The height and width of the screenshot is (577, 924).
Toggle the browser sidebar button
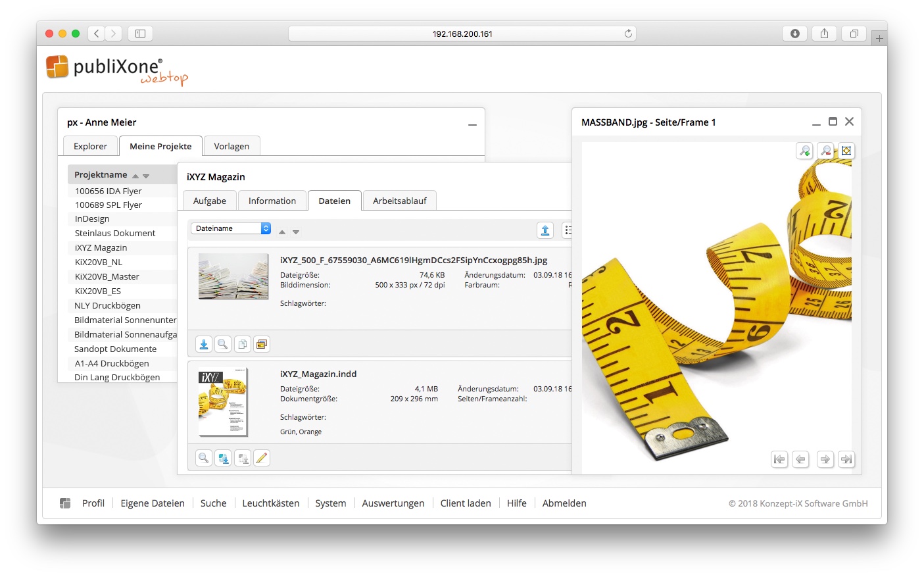(140, 34)
